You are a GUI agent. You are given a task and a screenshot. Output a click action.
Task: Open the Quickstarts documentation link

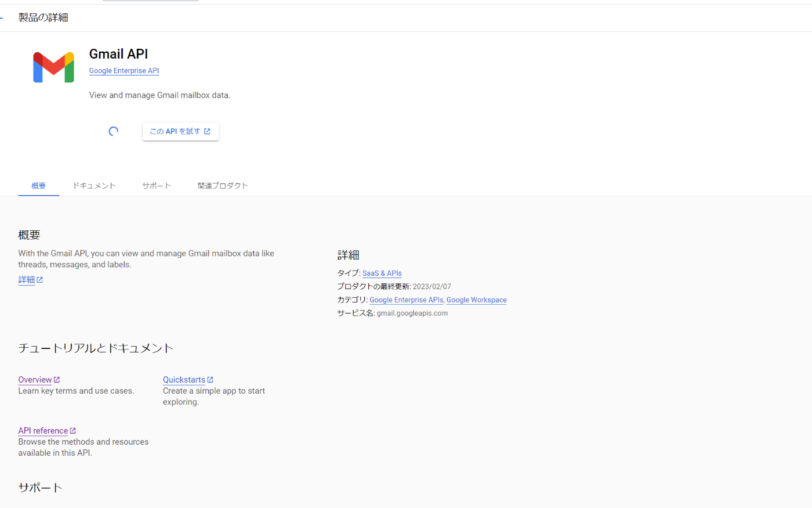[x=184, y=380]
